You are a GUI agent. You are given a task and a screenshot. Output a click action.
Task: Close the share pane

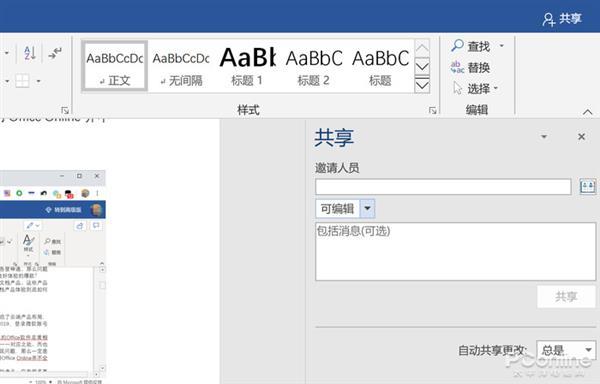pyautogui.click(x=581, y=137)
